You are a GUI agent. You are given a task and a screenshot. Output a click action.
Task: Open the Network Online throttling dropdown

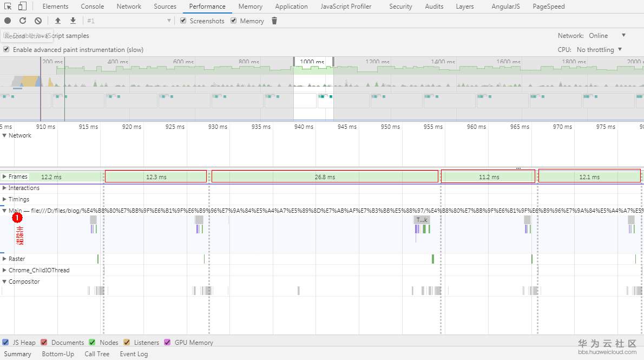607,36
